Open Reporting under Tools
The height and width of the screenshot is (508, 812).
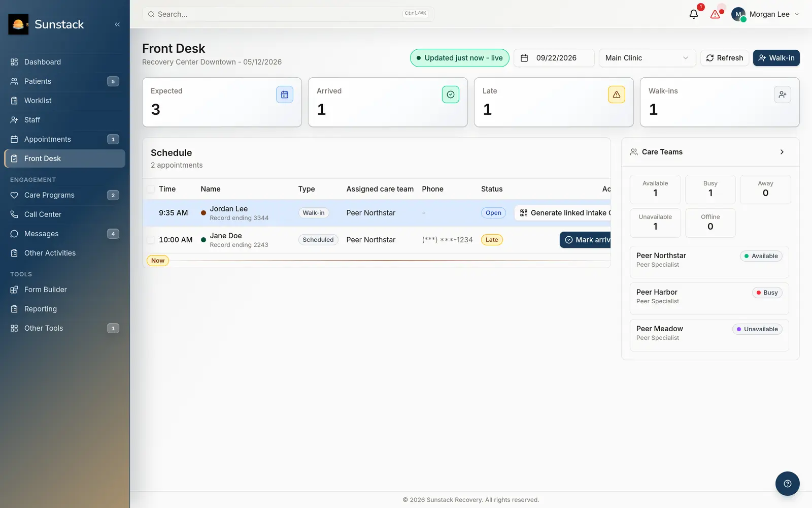[64, 309]
